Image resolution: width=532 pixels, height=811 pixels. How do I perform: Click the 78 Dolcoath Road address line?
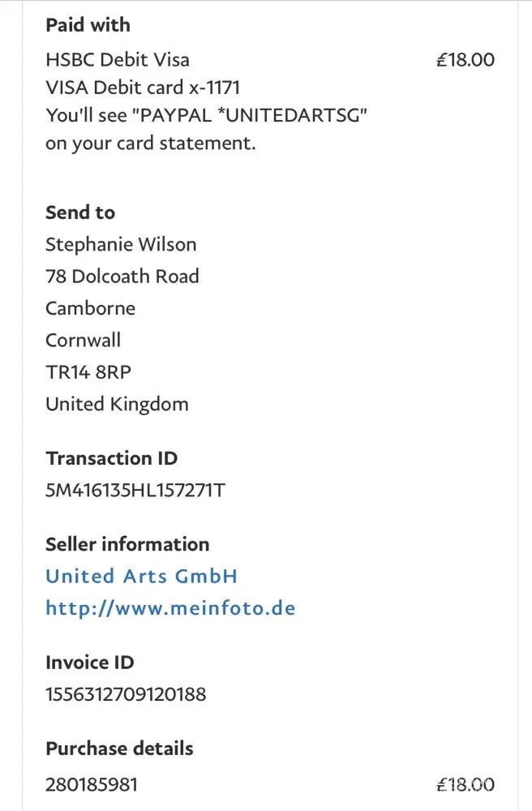(x=122, y=277)
